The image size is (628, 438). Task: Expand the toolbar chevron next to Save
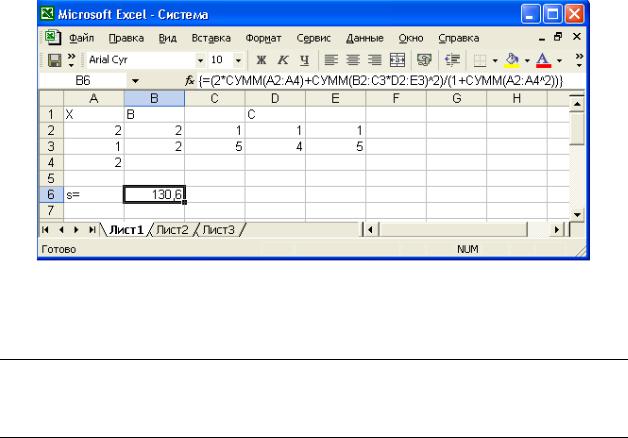71,60
